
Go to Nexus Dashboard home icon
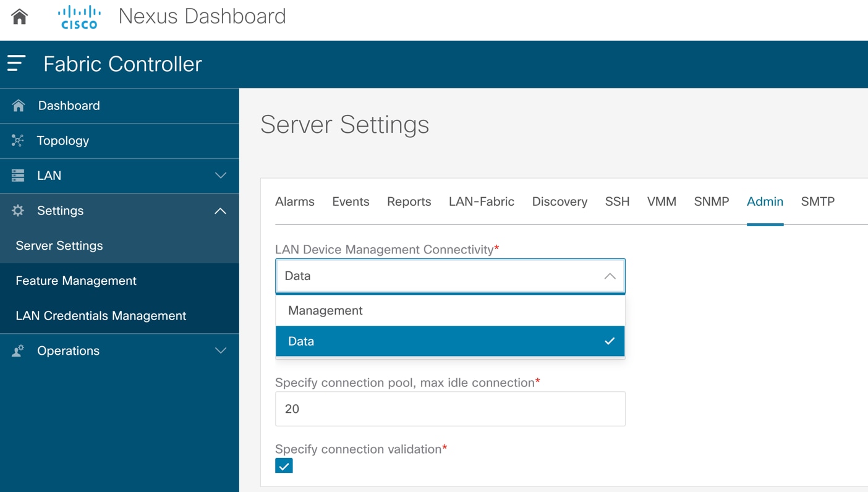pos(20,17)
